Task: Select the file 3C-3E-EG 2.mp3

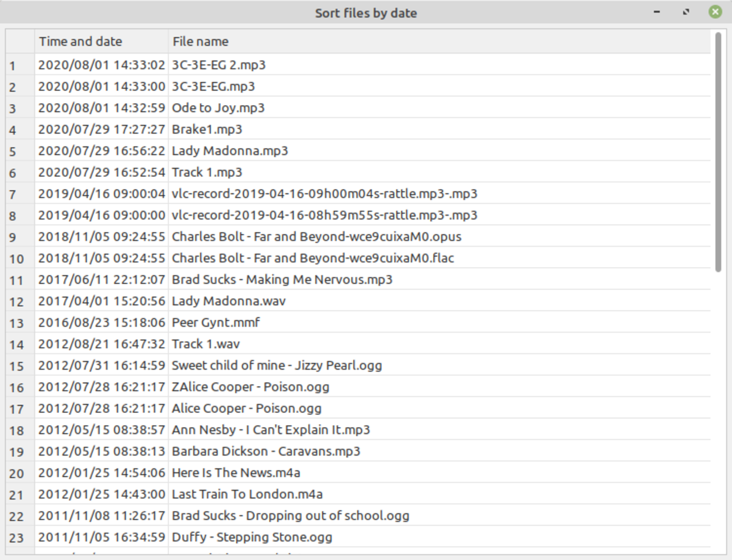Action: pos(219,65)
